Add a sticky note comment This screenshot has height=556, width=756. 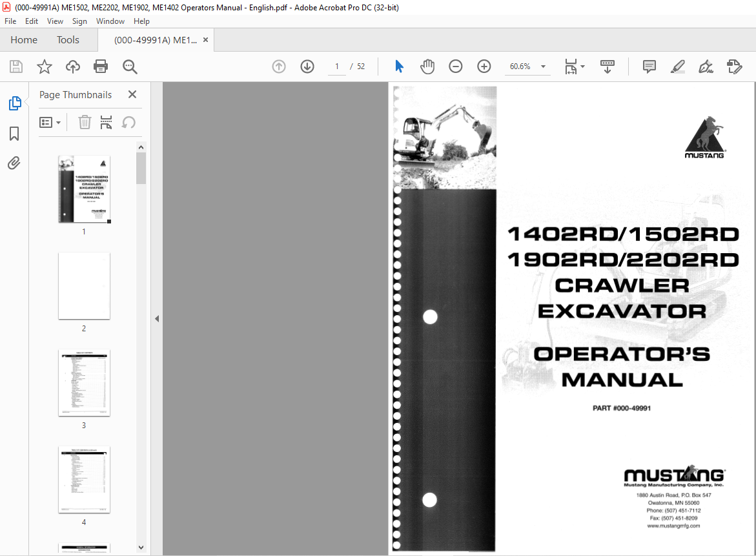pyautogui.click(x=649, y=67)
